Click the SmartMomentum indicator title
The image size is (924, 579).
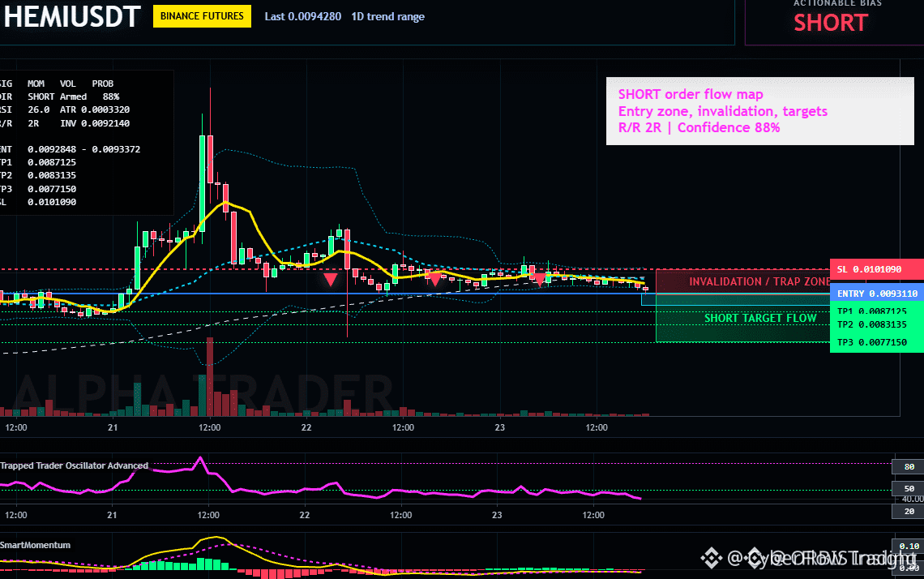coord(36,545)
